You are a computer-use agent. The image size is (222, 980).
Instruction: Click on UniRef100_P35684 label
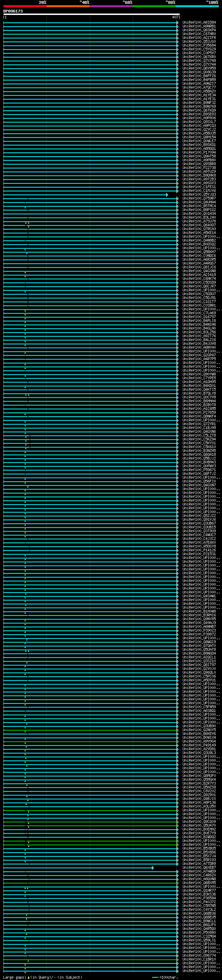coord(199,45)
